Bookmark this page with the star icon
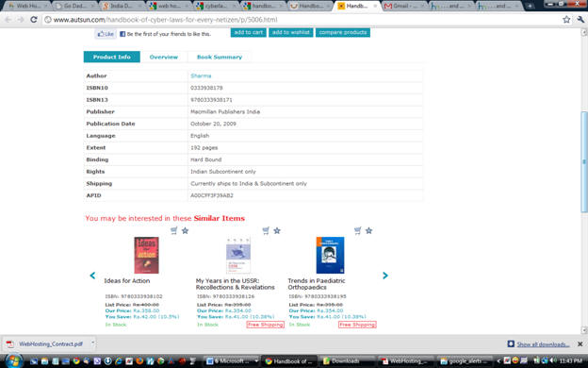 coord(566,20)
